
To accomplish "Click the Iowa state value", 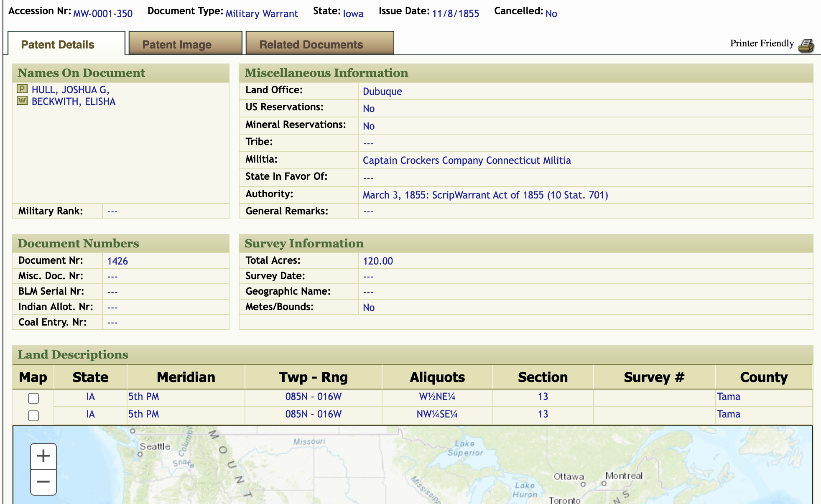I will (x=353, y=13).
